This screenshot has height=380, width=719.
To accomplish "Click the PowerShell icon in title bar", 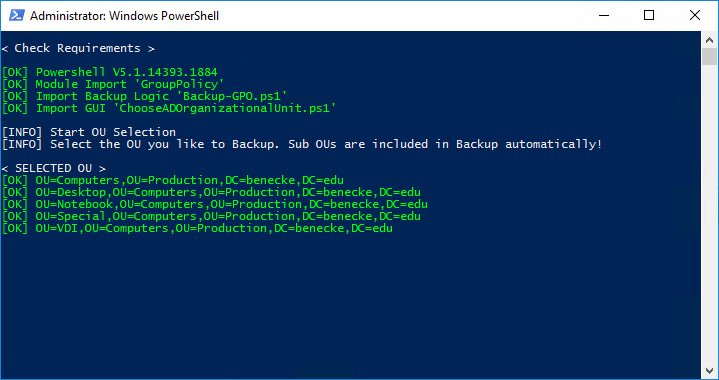I will pos(17,16).
